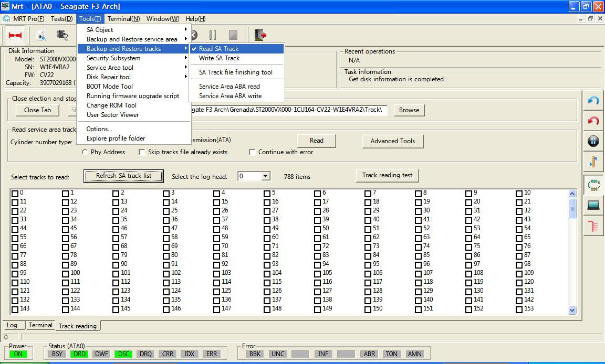605x364 pixels.
Task: Click the red connector toolbar icon
Action: click(15, 36)
